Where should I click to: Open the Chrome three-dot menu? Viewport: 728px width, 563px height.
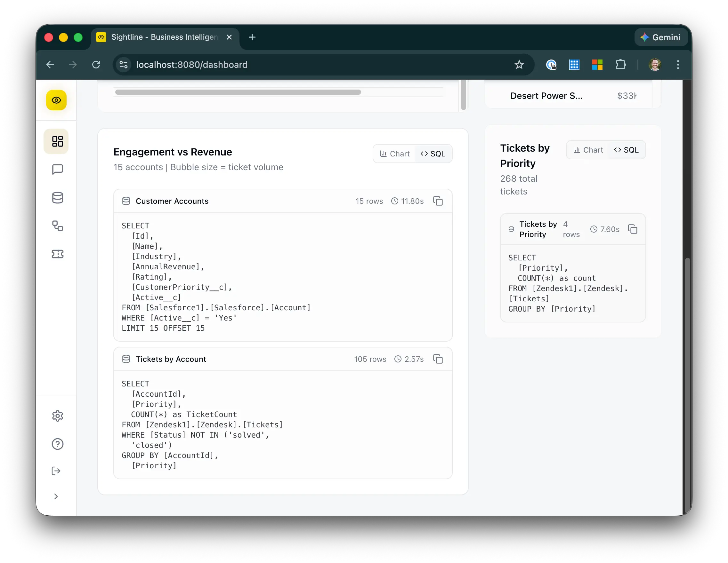tap(678, 65)
